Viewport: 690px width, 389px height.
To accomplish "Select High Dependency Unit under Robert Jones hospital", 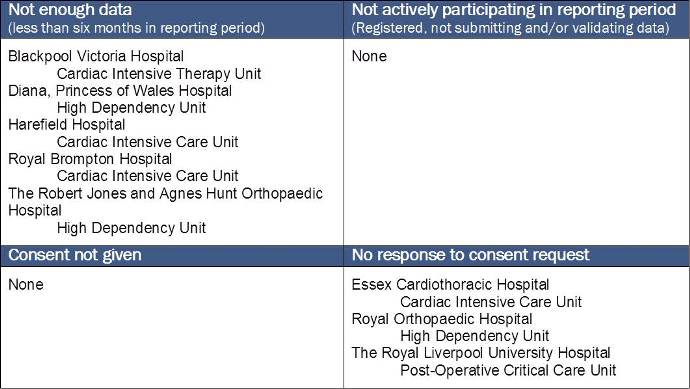I will [131, 228].
